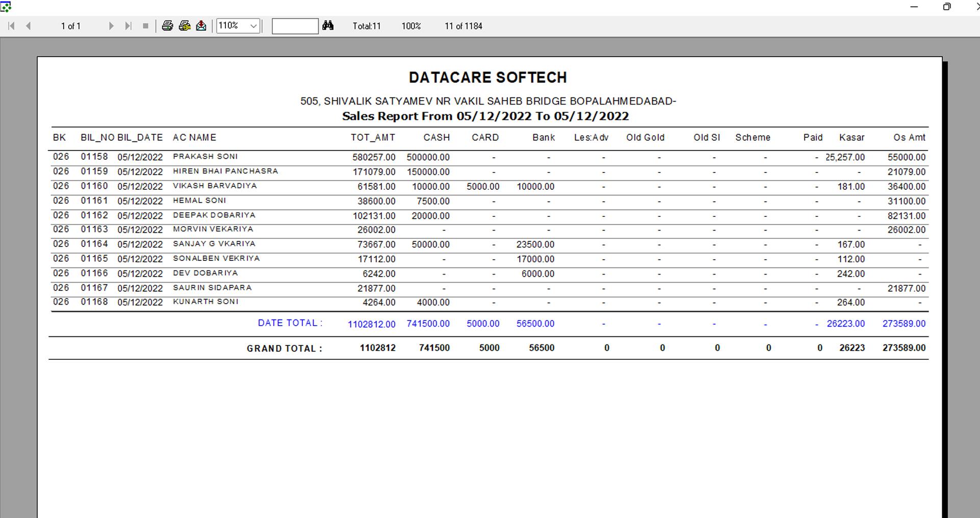
Task: Click the Scheme column header
Action: [x=753, y=138]
